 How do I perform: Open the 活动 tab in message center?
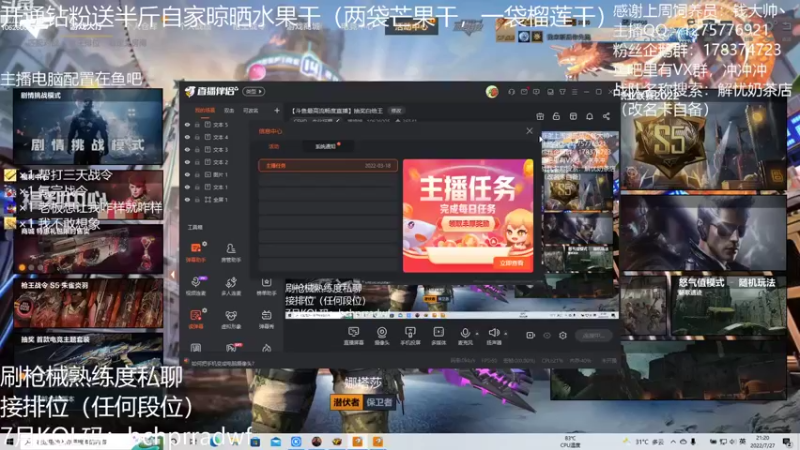click(x=274, y=146)
